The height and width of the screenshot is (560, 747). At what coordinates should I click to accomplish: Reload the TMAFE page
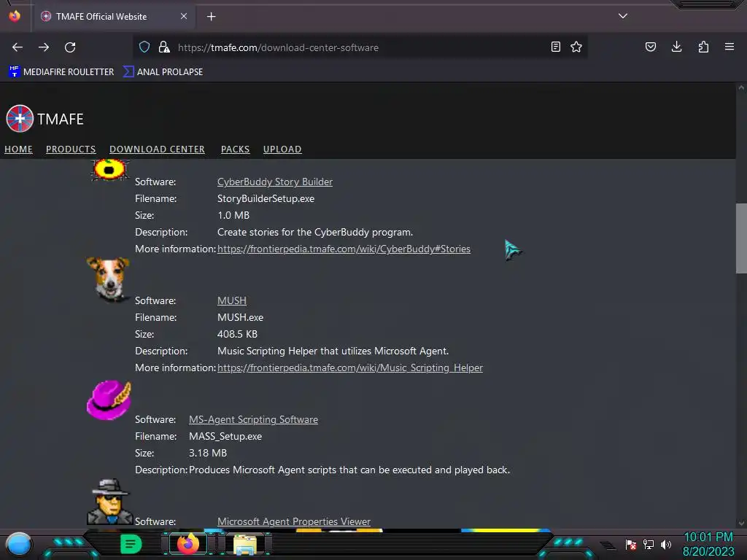70,47
